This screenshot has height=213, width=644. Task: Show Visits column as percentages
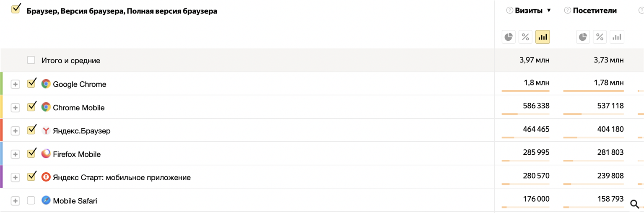[x=526, y=37]
